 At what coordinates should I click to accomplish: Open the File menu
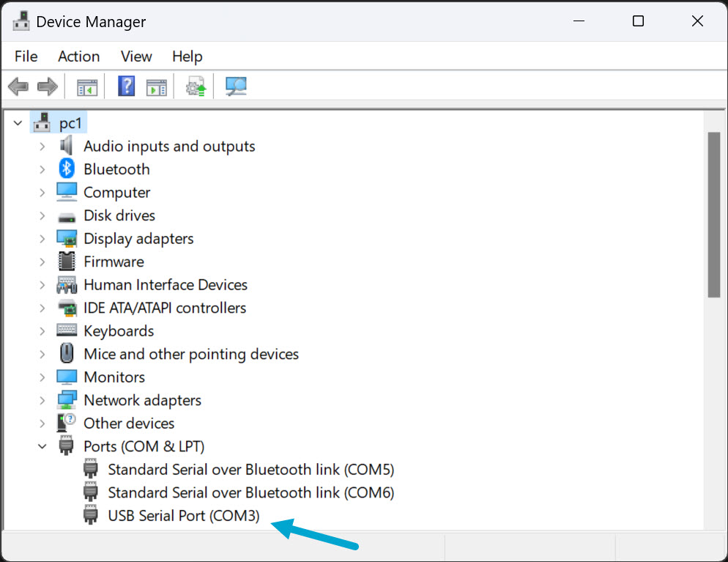[26, 56]
